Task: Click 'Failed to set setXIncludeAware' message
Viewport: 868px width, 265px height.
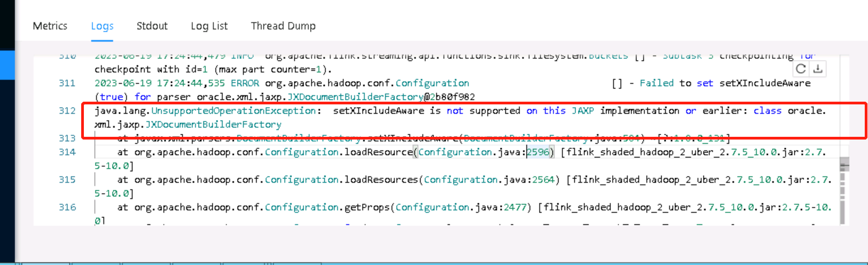Action: point(725,83)
